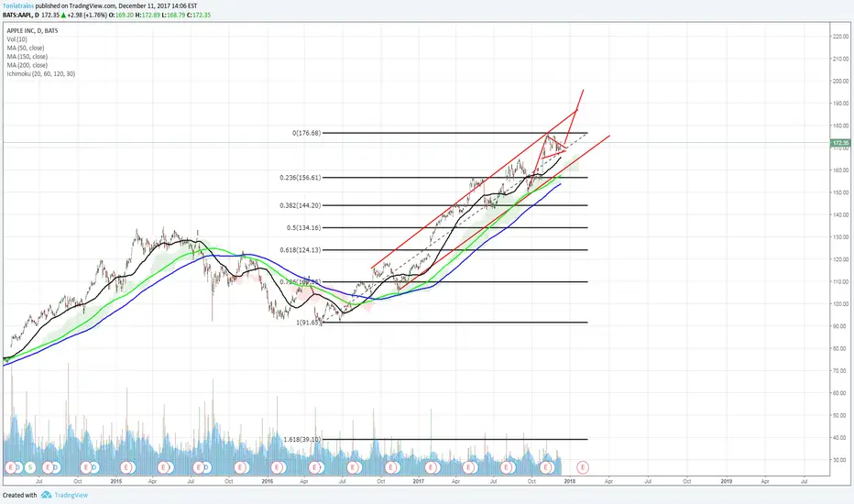Open the earnings marker just after Oct 2017
This screenshot has height=504, width=854.
click(546, 467)
